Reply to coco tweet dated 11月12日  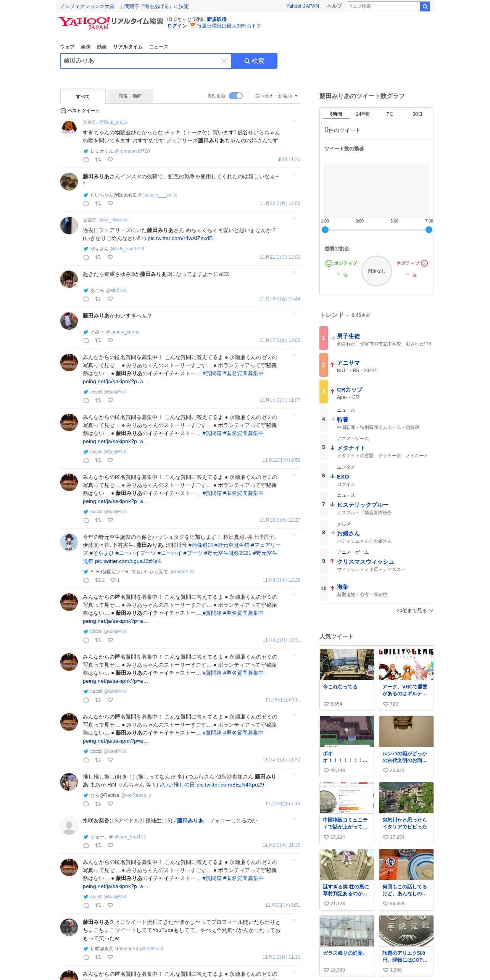point(86,460)
